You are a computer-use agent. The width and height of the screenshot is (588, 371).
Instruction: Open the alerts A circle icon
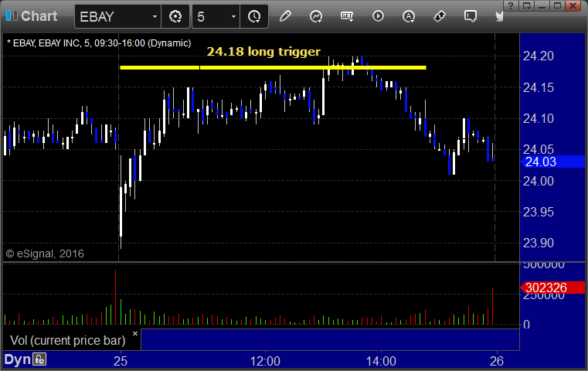click(409, 16)
